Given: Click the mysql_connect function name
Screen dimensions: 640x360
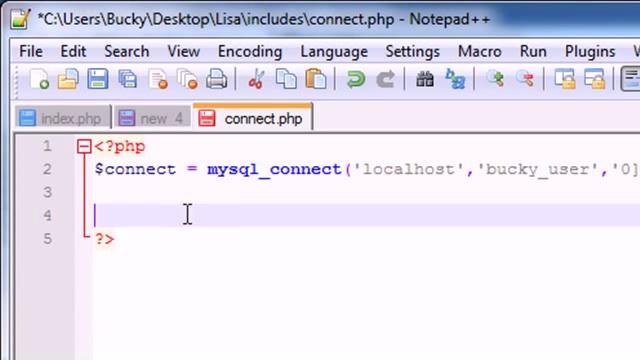Looking at the screenshot, I should (274, 169).
